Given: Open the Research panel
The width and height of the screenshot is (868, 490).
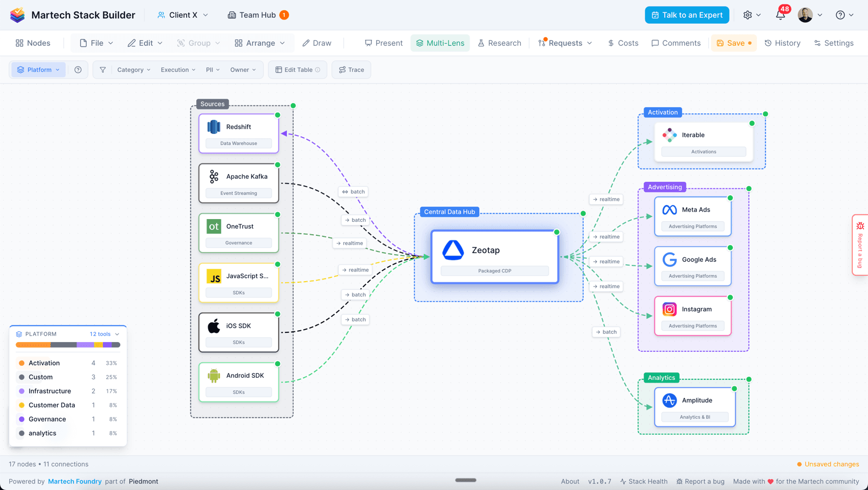Looking at the screenshot, I should point(499,43).
